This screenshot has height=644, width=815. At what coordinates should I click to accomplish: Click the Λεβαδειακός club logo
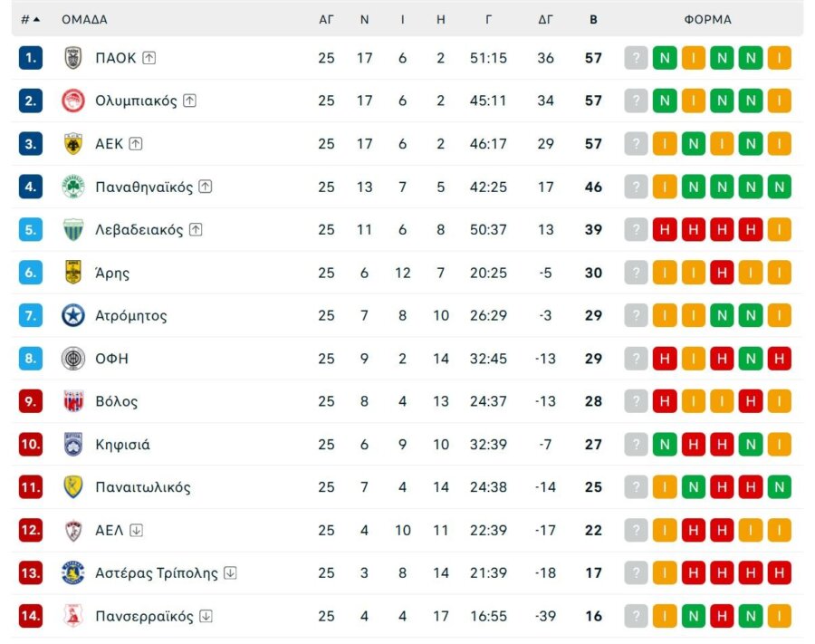pyautogui.click(x=75, y=229)
